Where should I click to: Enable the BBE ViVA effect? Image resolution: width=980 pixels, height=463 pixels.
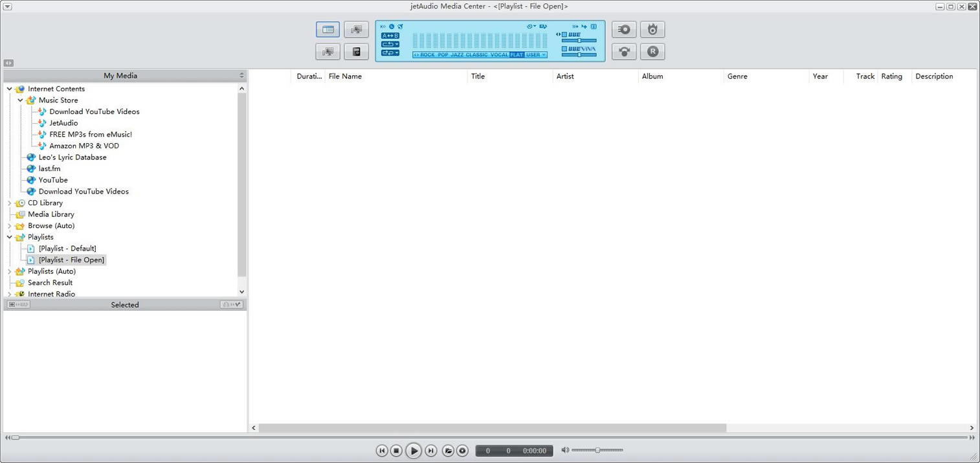(563, 49)
